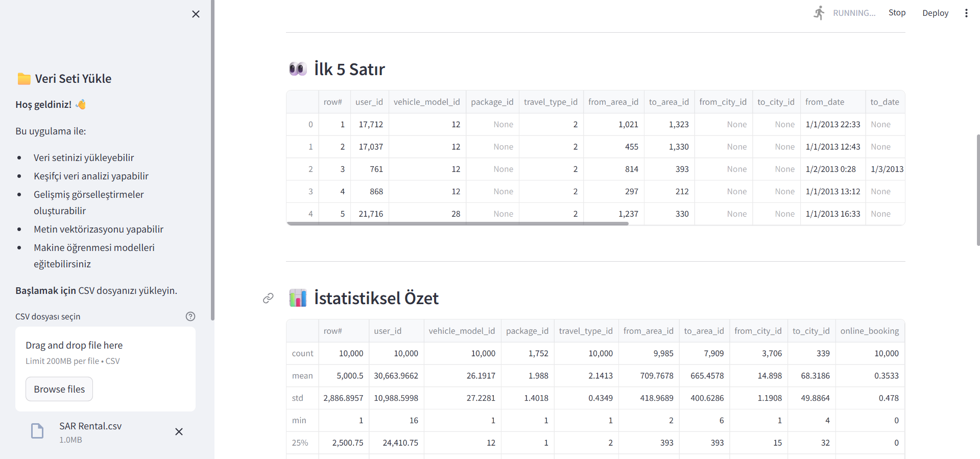Select the vehicle_model_id header in statistics table

(462, 331)
